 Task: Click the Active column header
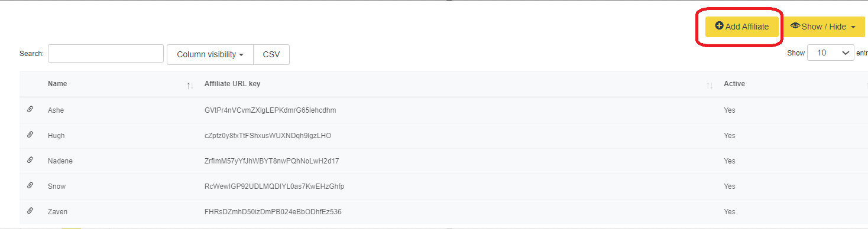click(x=734, y=84)
